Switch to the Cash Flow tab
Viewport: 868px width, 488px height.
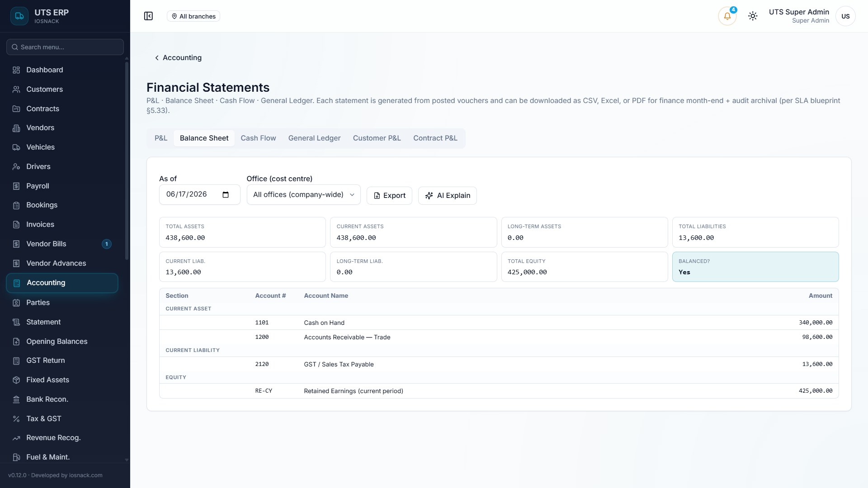tap(258, 138)
